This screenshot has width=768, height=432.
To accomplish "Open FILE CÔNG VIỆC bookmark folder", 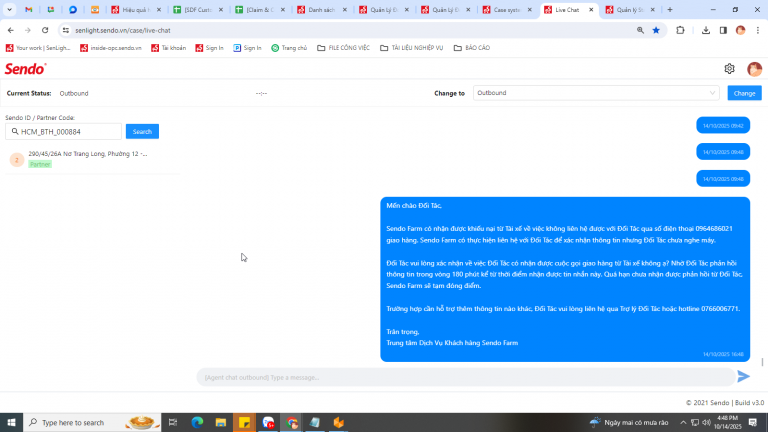I will pos(343,48).
